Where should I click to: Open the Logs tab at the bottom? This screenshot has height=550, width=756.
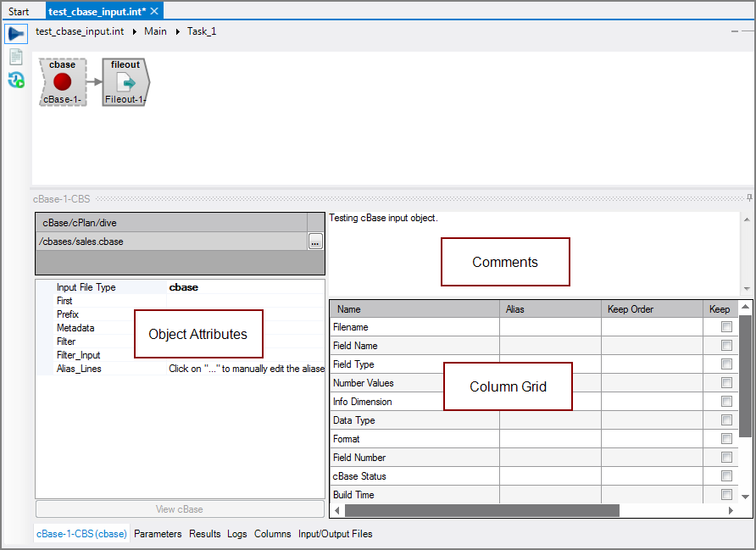pyautogui.click(x=237, y=534)
